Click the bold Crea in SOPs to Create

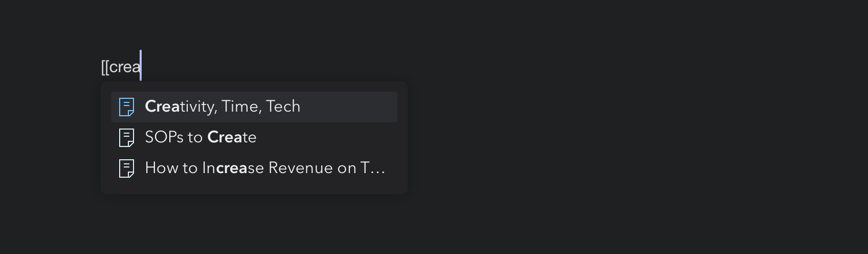click(225, 137)
